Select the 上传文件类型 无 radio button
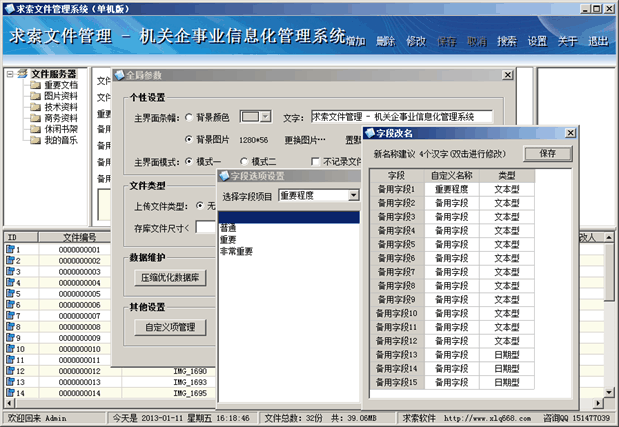 tap(200, 206)
